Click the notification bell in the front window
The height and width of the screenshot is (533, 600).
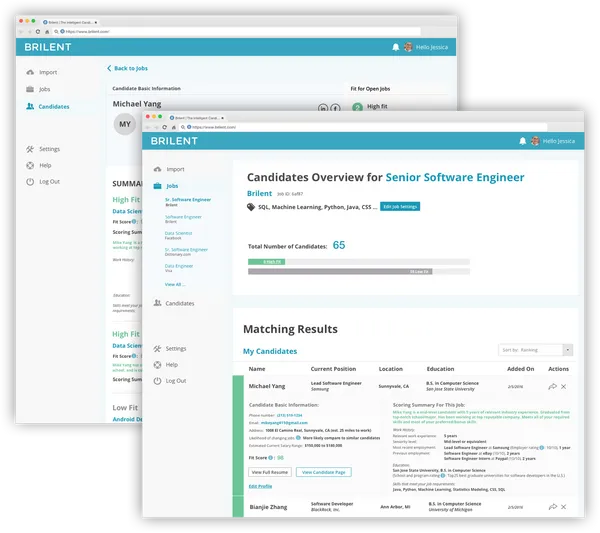[523, 141]
